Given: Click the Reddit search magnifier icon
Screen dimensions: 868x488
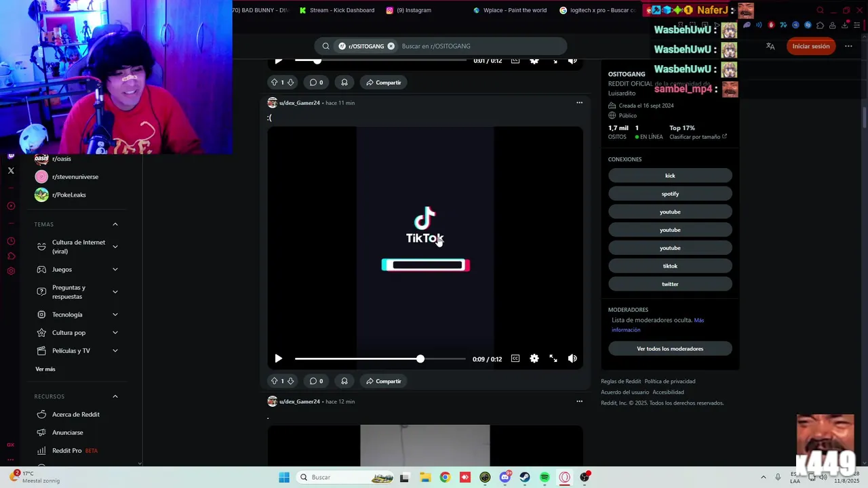Looking at the screenshot, I should point(325,46).
